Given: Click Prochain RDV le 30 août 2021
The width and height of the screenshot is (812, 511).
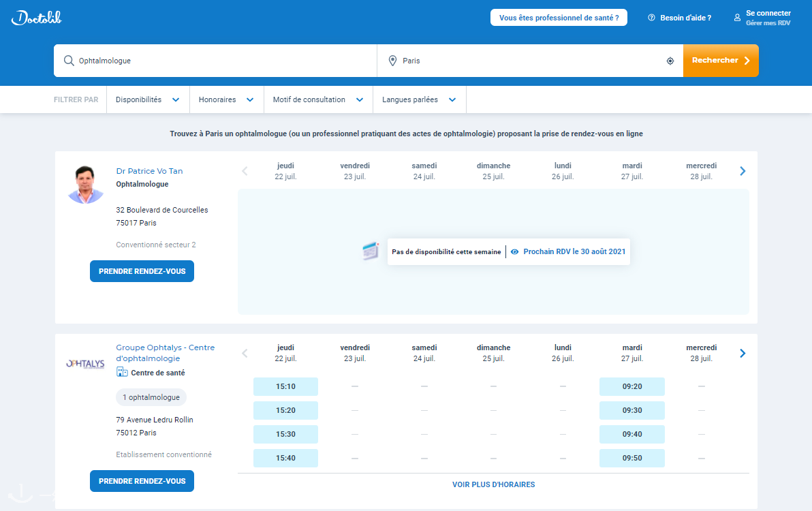Looking at the screenshot, I should (x=574, y=251).
